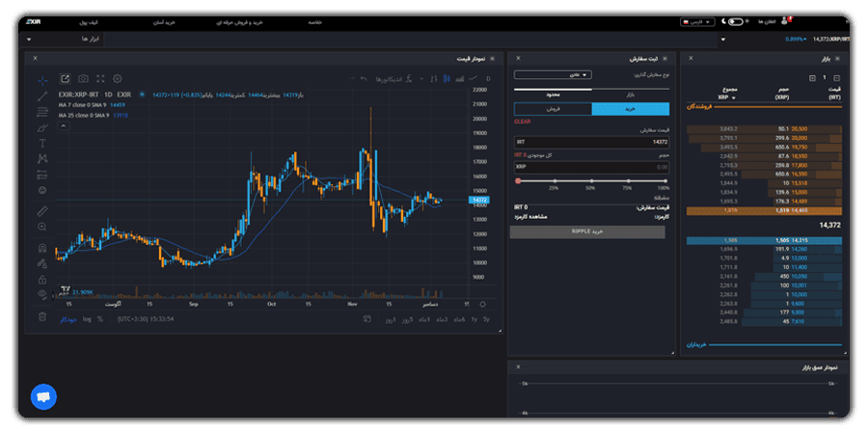The image size is (868, 434).
Task: Open the D timeframe interval selector
Action: (488, 79)
